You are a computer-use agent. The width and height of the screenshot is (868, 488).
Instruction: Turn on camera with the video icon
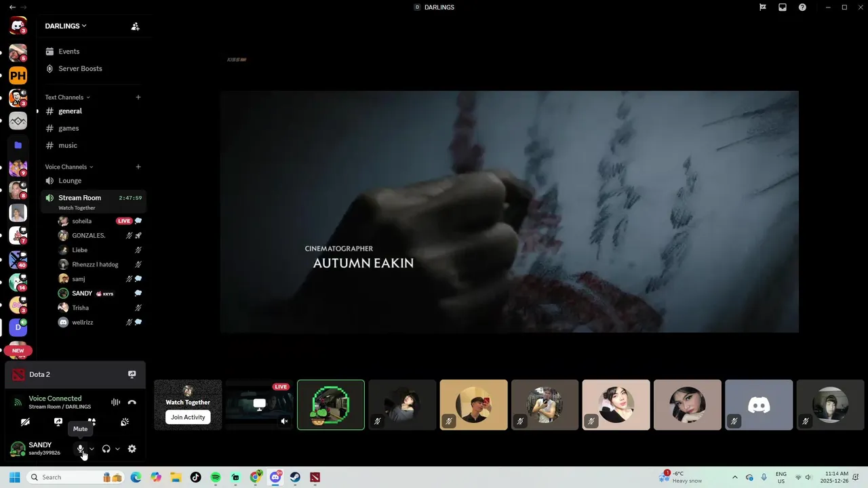click(x=25, y=422)
